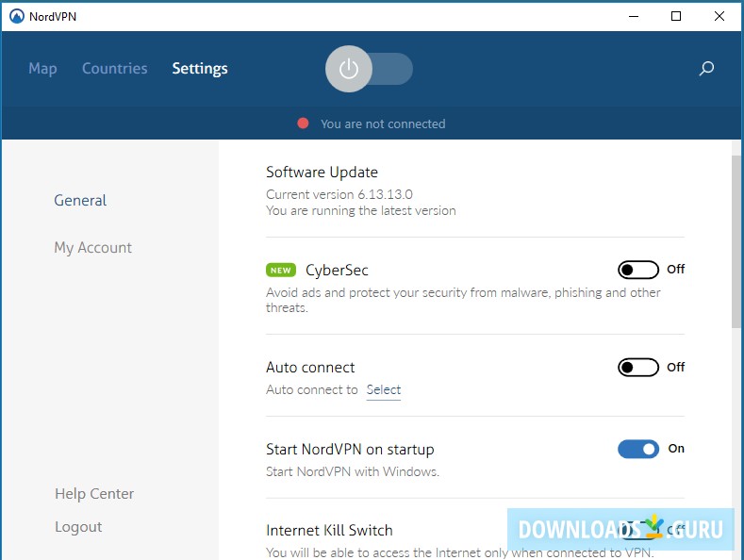This screenshot has height=560, width=744.
Task: Select the Settings tab
Action: [200, 69]
